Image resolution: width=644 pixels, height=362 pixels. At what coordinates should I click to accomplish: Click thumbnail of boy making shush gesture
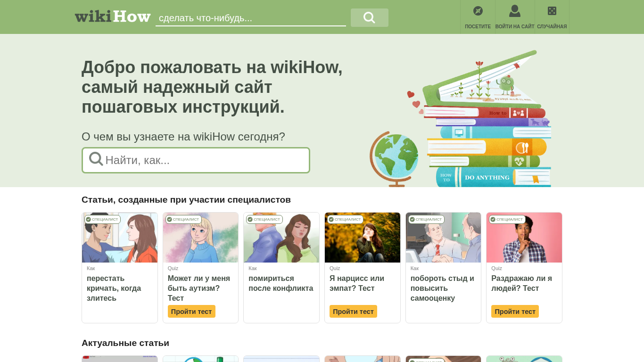524,238
